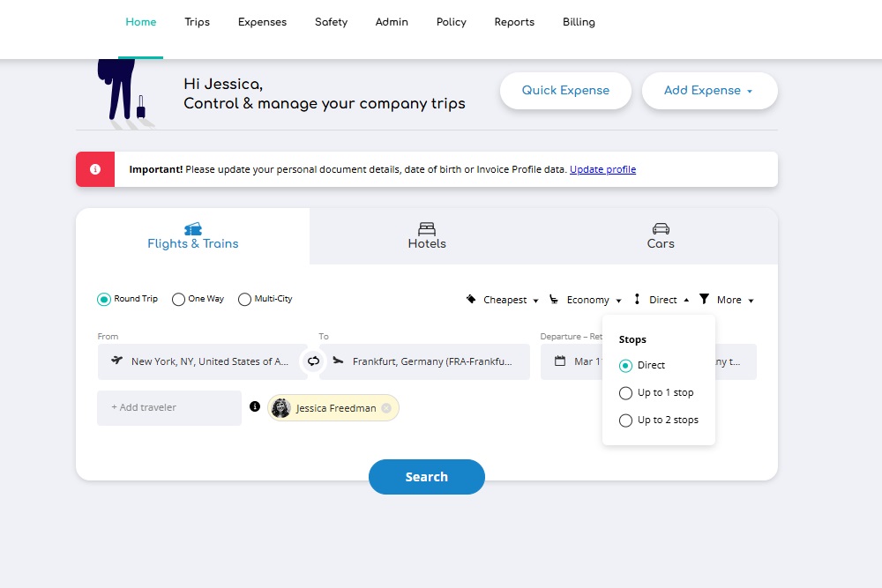Click the Update profile link
882x588 pixels.
tap(602, 169)
